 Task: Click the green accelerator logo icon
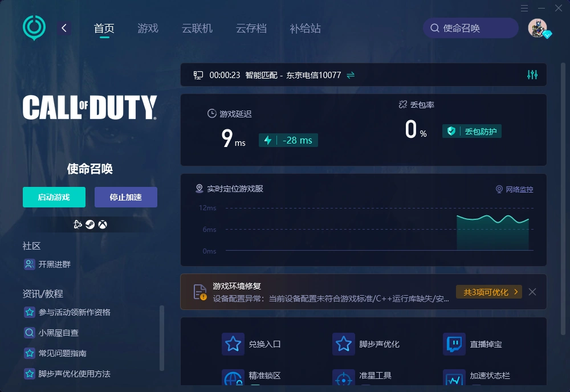pyautogui.click(x=34, y=27)
